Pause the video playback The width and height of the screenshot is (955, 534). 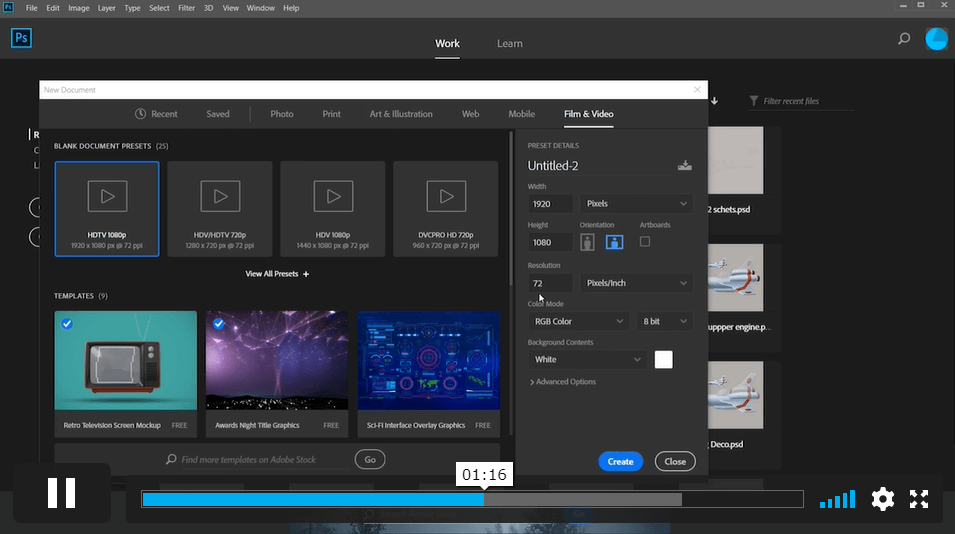click(62, 493)
